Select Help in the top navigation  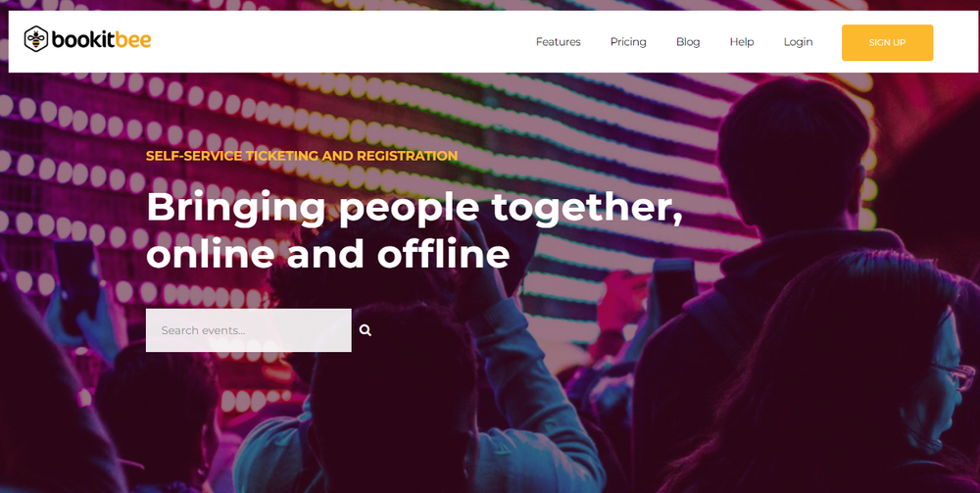pos(742,42)
